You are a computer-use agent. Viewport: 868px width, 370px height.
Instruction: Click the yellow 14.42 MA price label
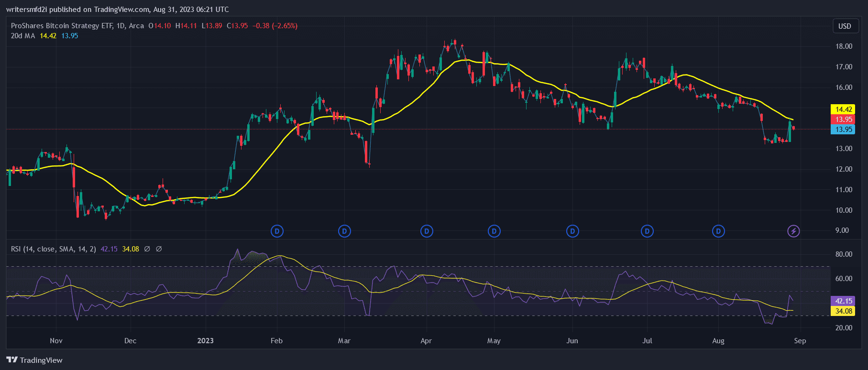point(844,109)
